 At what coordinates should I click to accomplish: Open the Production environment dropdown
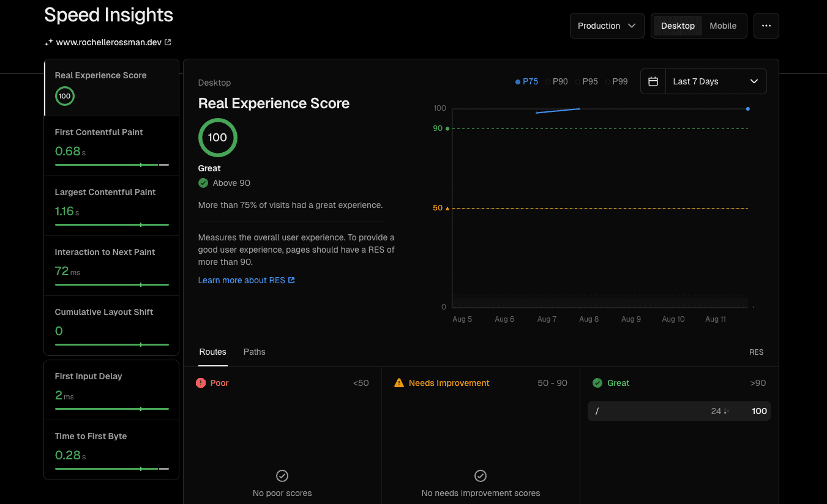(x=607, y=26)
